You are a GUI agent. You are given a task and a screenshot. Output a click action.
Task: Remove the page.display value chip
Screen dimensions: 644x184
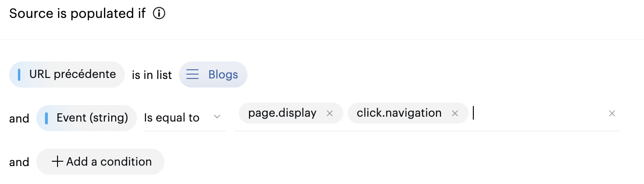point(330,113)
